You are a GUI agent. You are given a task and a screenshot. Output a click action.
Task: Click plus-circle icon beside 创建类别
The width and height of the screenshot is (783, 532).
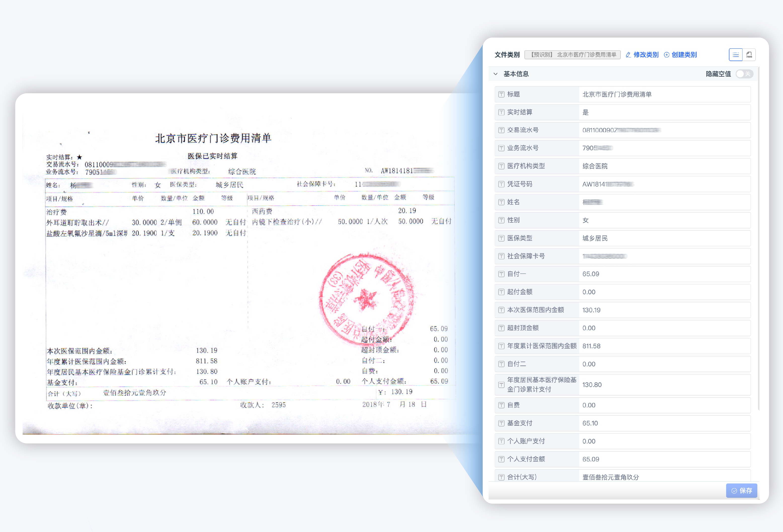click(667, 55)
